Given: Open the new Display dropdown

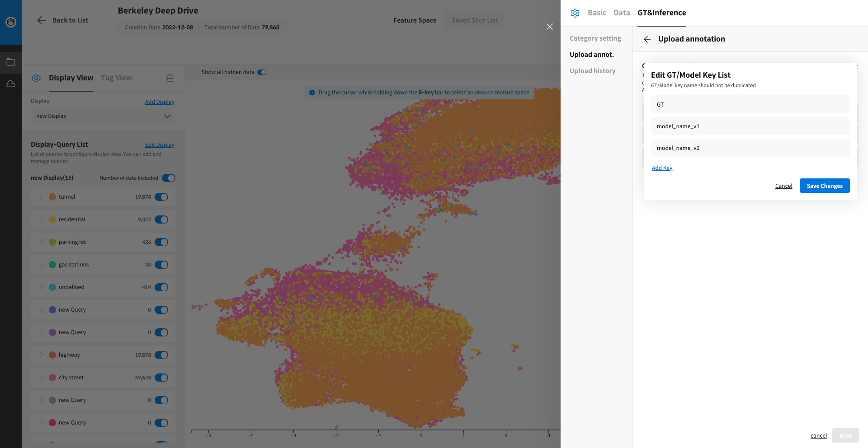Looking at the screenshot, I should click(x=103, y=116).
